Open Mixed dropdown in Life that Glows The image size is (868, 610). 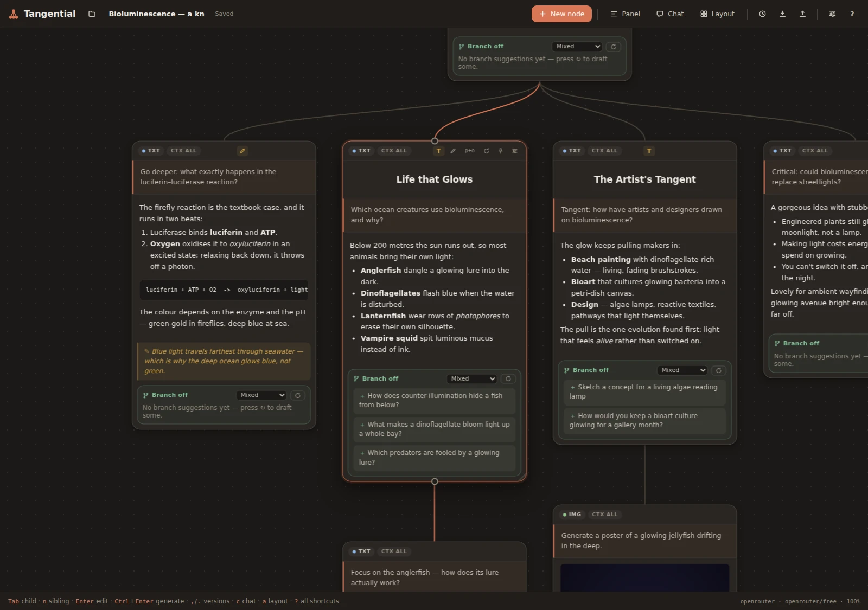[471, 379]
